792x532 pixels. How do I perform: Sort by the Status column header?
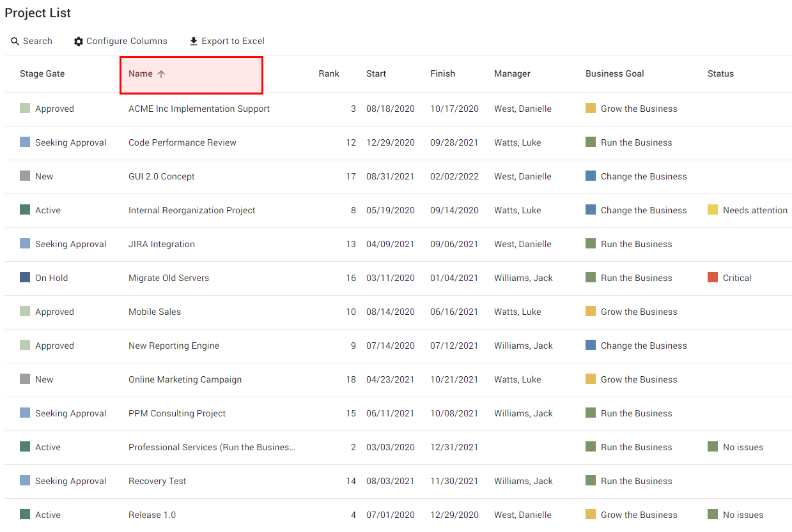(720, 74)
